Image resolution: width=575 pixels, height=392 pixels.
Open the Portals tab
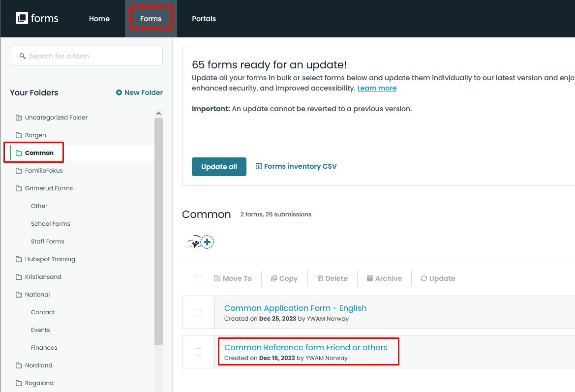204,19
